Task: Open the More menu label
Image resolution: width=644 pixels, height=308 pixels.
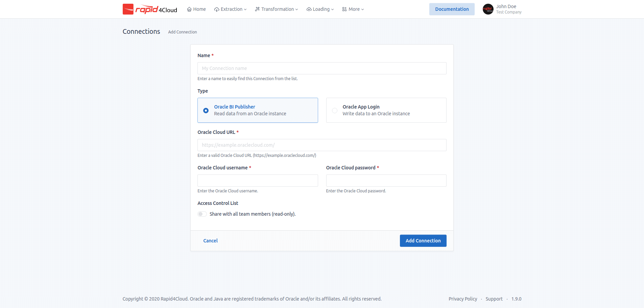Action: point(354,9)
